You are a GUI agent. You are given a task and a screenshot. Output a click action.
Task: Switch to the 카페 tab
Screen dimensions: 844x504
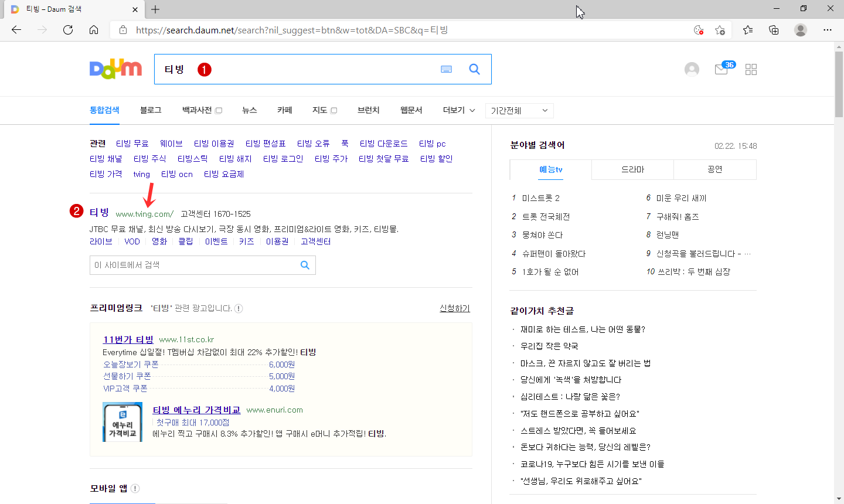coord(285,110)
